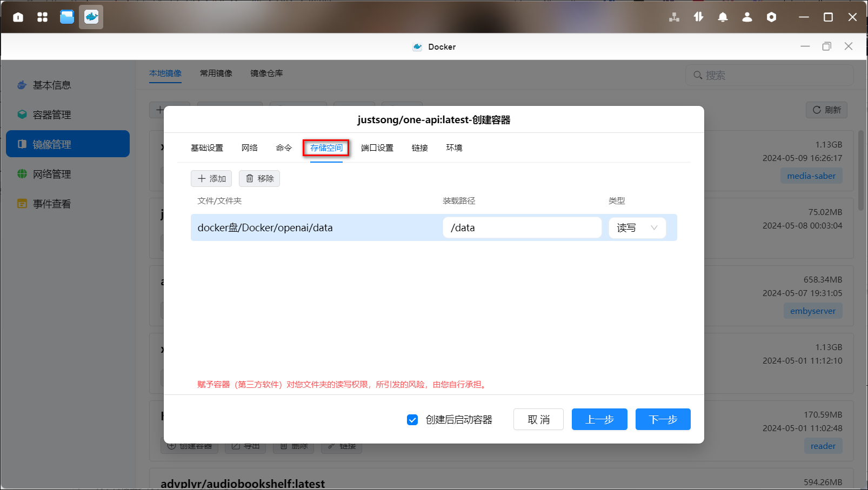Click 添加 to add a folder mapping

pyautogui.click(x=211, y=179)
